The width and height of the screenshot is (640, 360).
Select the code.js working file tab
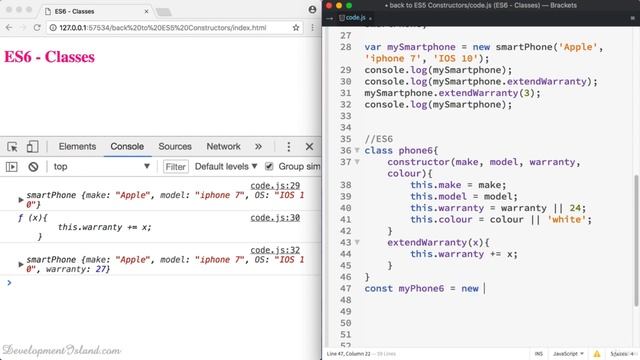pos(355,18)
